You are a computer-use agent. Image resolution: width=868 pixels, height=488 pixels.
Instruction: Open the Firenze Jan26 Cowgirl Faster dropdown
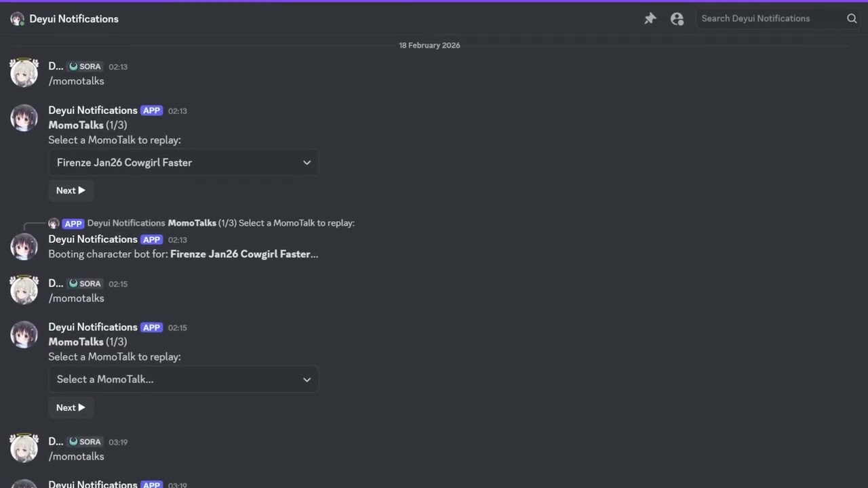183,163
